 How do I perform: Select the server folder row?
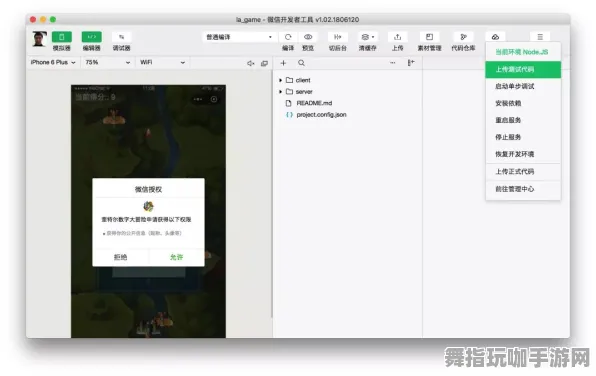(347, 92)
